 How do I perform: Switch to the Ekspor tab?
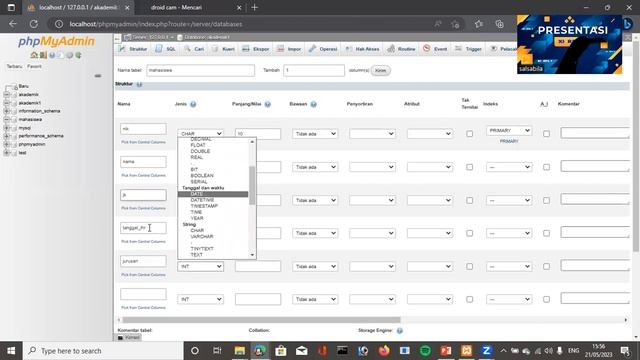[x=256, y=49]
